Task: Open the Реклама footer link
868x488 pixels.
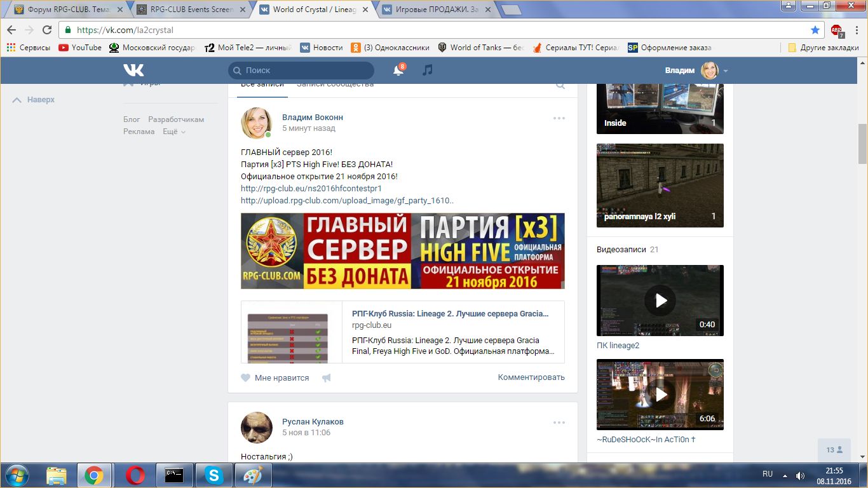Action: coord(139,132)
